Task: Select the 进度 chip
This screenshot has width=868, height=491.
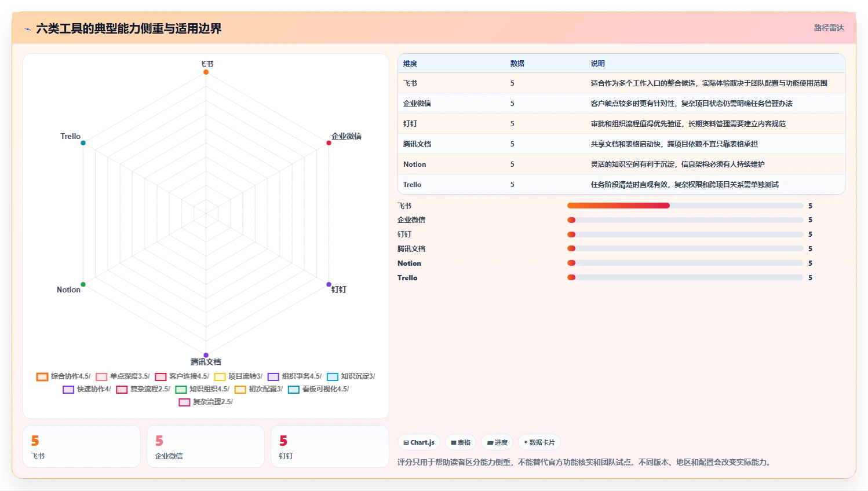Action: point(497,442)
